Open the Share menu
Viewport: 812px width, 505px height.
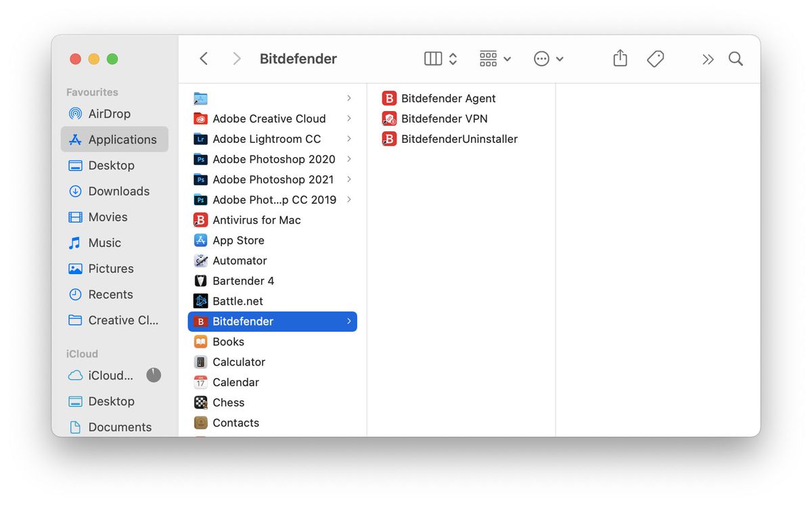click(619, 59)
